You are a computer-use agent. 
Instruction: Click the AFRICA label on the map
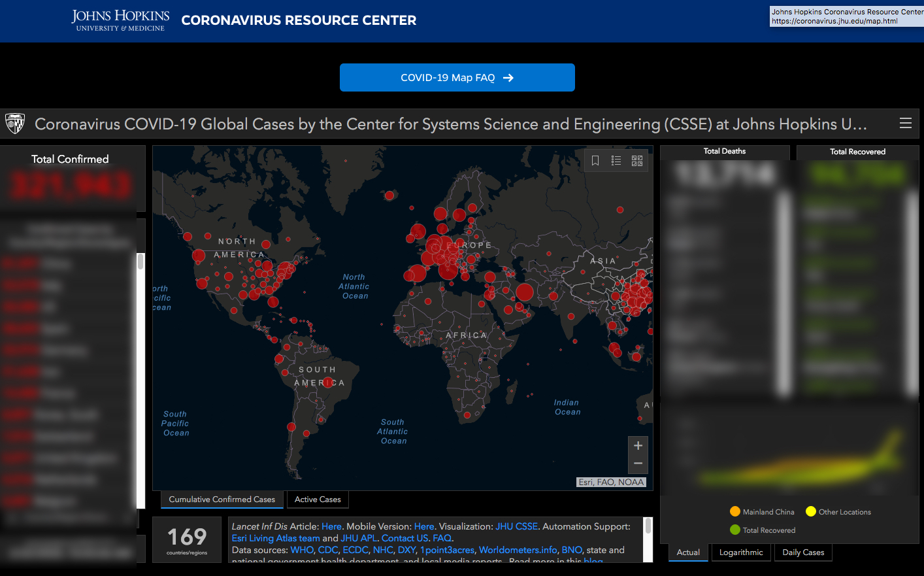coord(466,335)
